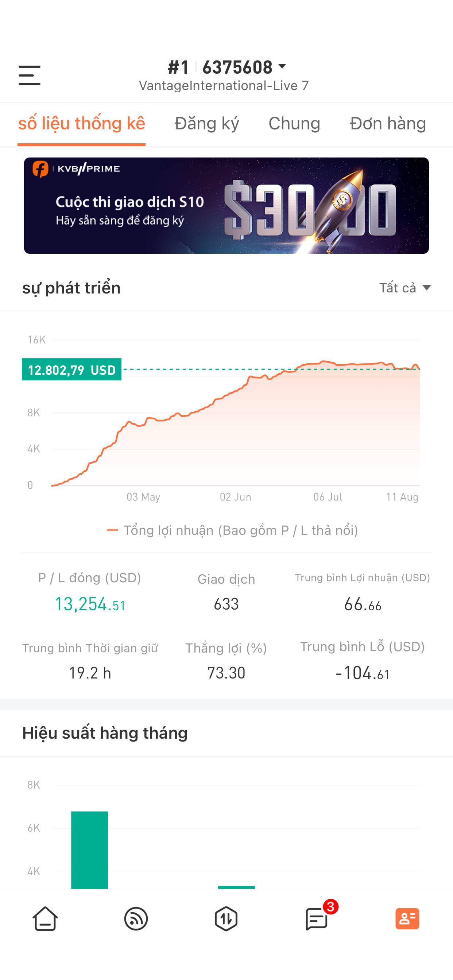Open the trade hexagon icon
This screenshot has height=980, width=453.
tap(226, 919)
